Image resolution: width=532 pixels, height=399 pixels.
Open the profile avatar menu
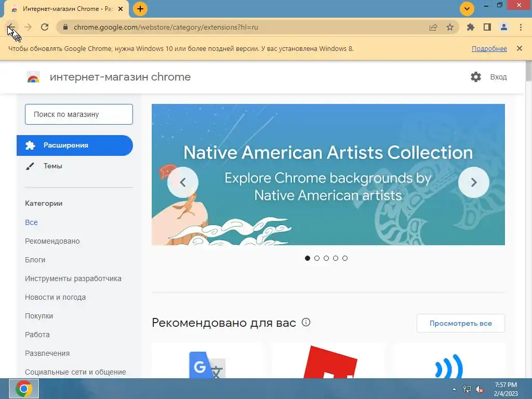coord(504,27)
